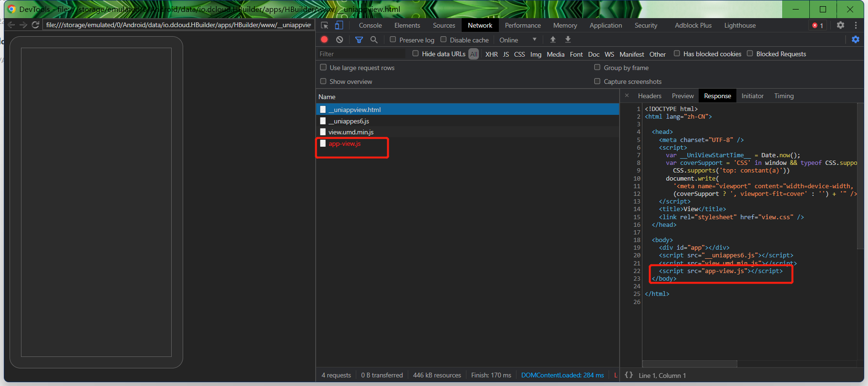This screenshot has width=868, height=386.
Task: Filter requests by Img type
Action: tap(536, 54)
